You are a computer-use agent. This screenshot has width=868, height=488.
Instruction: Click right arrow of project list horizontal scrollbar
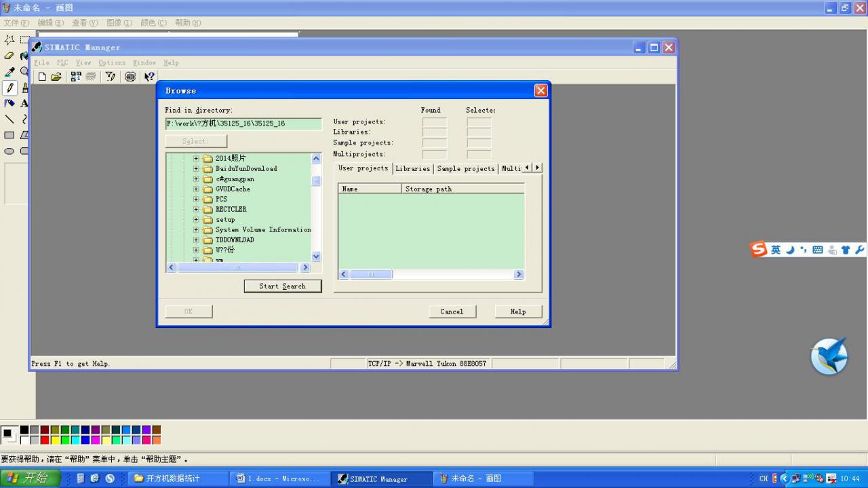coord(519,274)
